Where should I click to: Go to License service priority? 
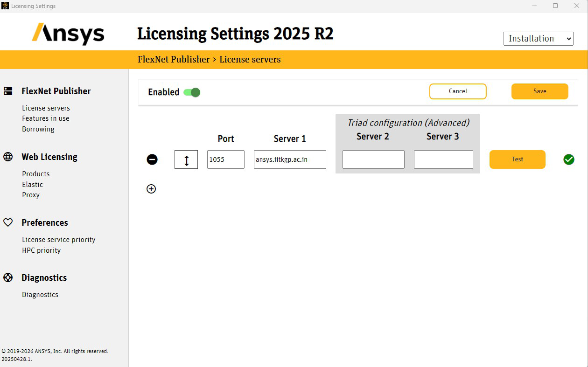(59, 240)
